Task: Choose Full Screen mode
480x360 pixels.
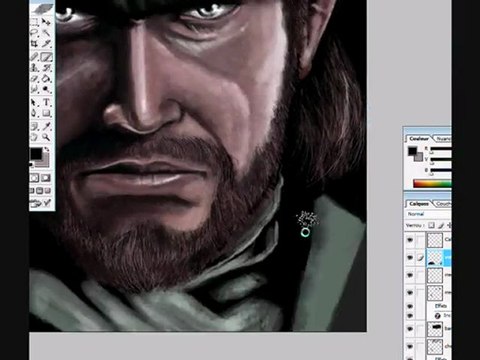Action: pos(47,191)
